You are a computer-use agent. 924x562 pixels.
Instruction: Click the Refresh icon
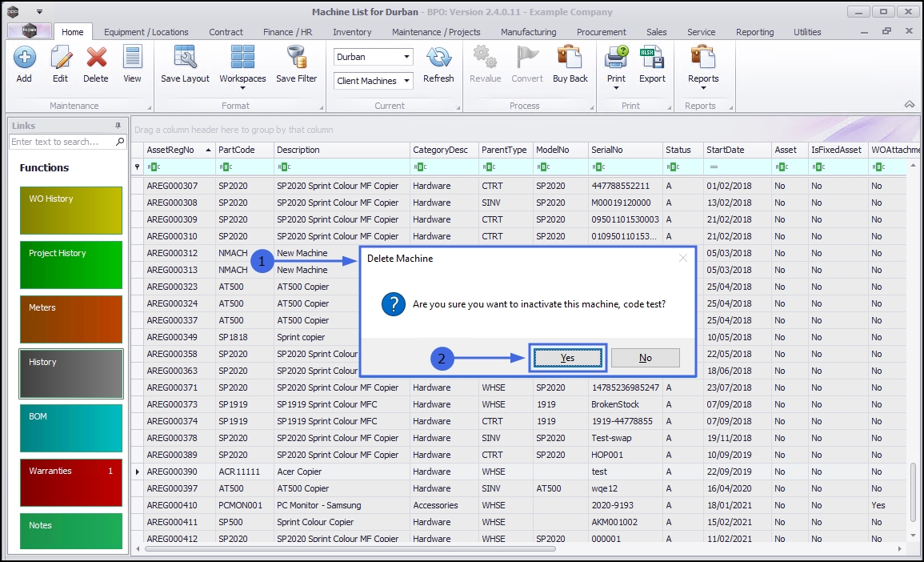(x=438, y=58)
